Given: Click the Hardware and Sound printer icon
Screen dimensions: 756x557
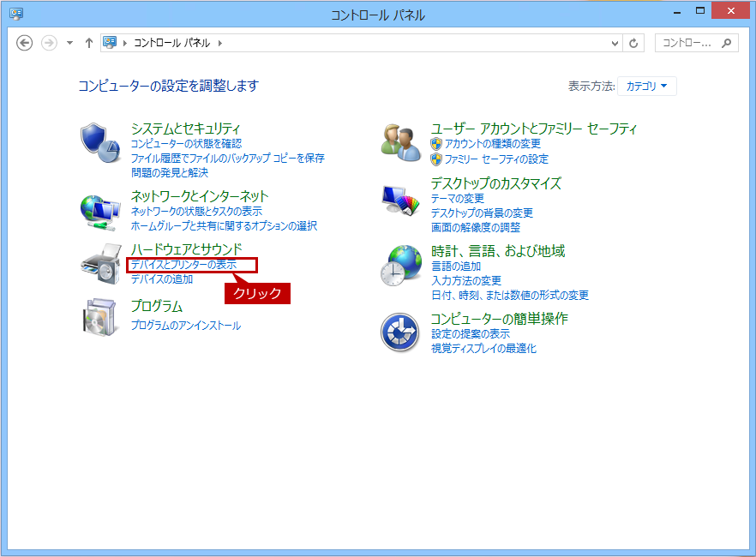Looking at the screenshot, I should [101, 264].
